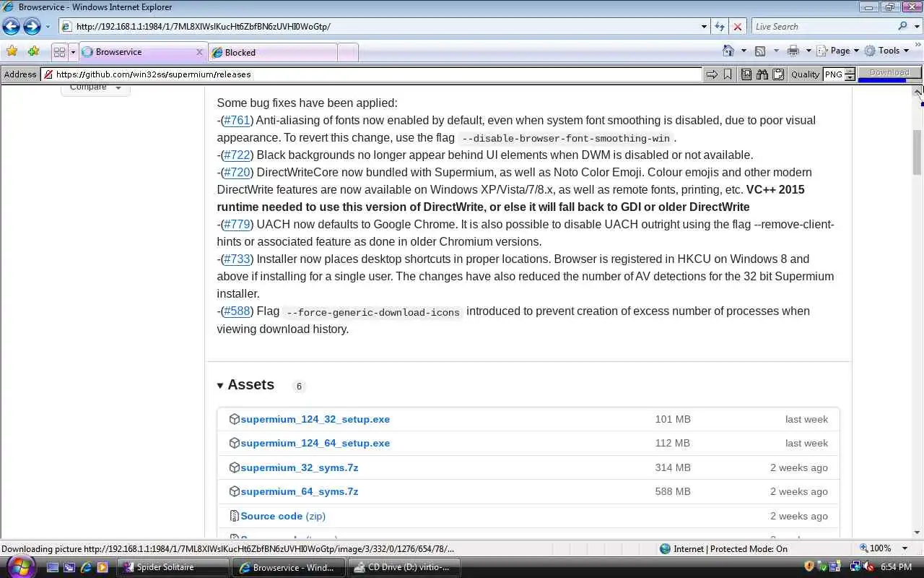The height and width of the screenshot is (578, 924).
Task: Click the Live Search magnifier icon
Action: (902, 26)
